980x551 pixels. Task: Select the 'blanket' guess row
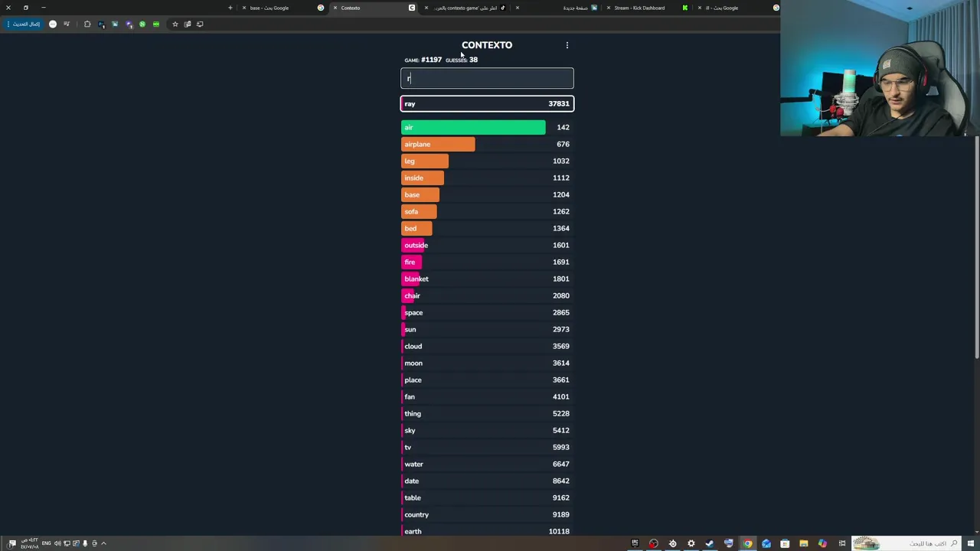487,279
